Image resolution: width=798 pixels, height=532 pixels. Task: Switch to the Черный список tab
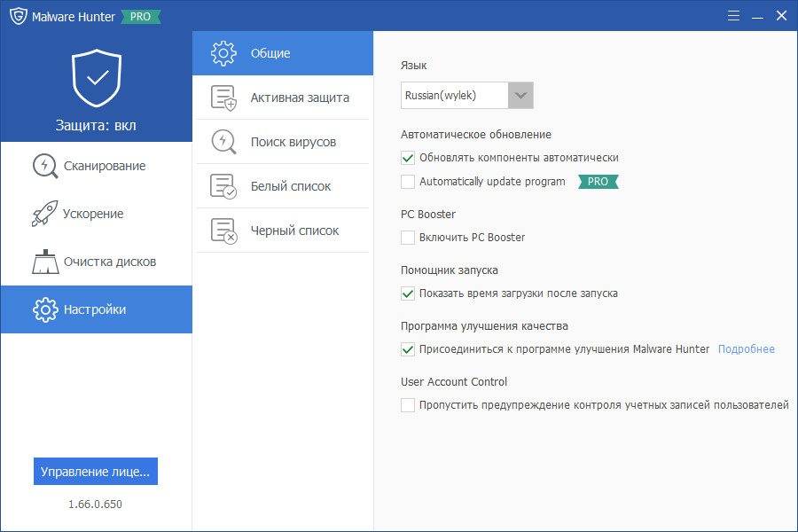(283, 231)
